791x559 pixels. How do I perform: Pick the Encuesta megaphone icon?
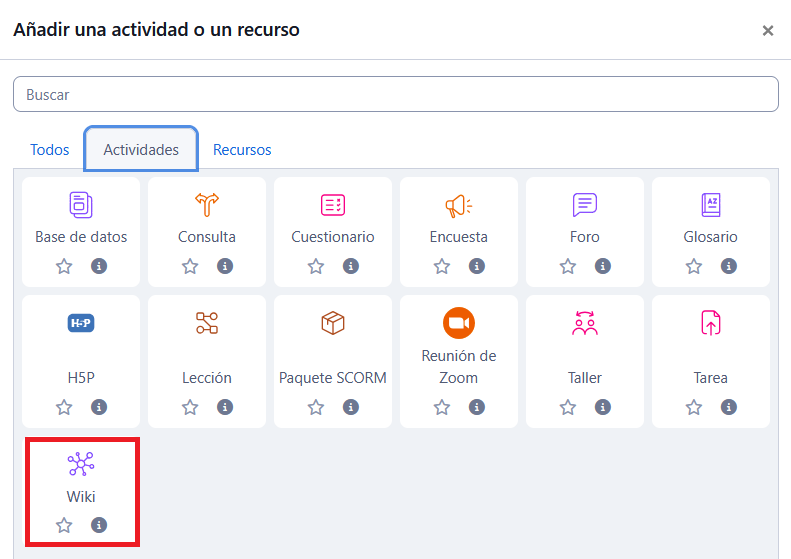pos(459,205)
